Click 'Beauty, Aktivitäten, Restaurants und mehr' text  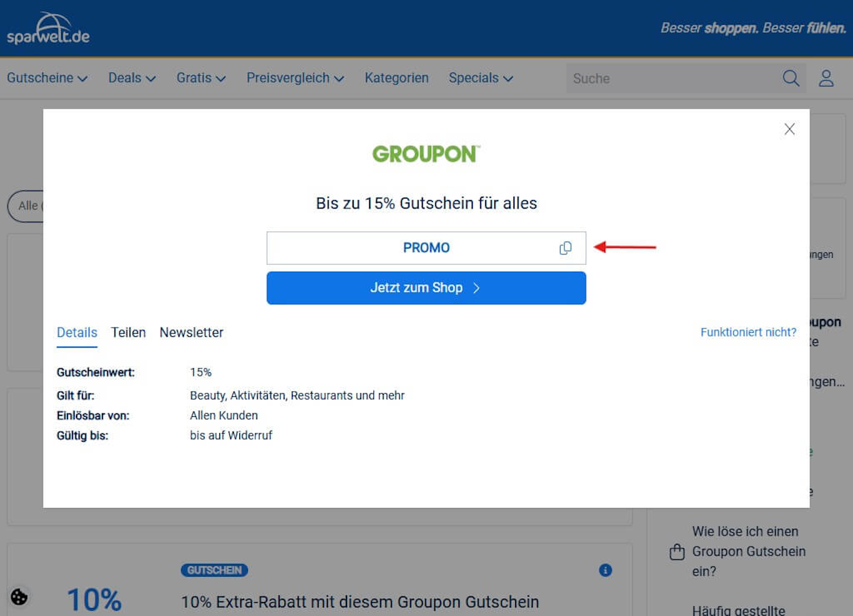tap(297, 396)
